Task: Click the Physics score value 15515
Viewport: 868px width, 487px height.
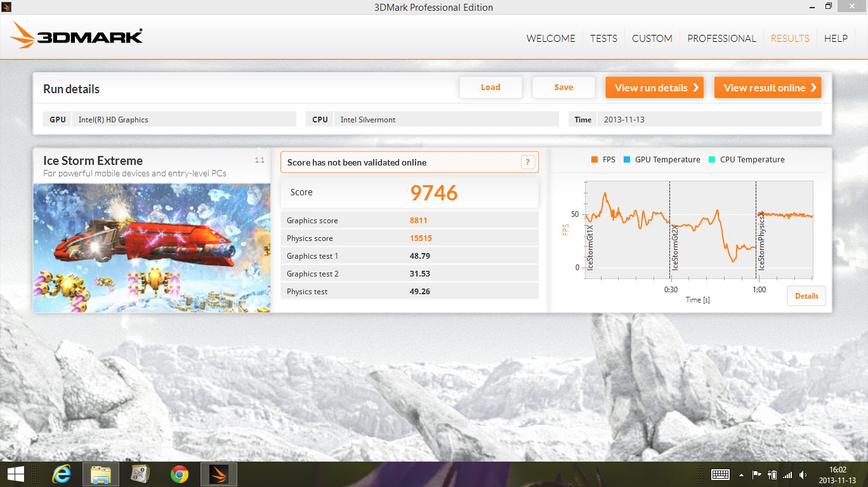Action: click(421, 238)
